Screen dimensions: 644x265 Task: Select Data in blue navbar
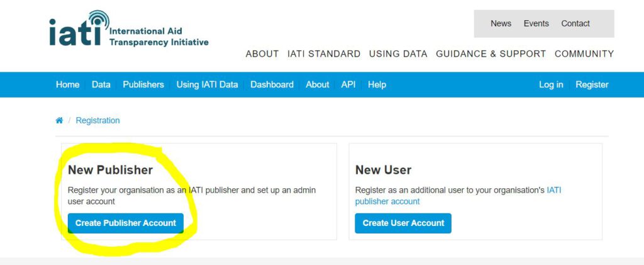point(101,84)
